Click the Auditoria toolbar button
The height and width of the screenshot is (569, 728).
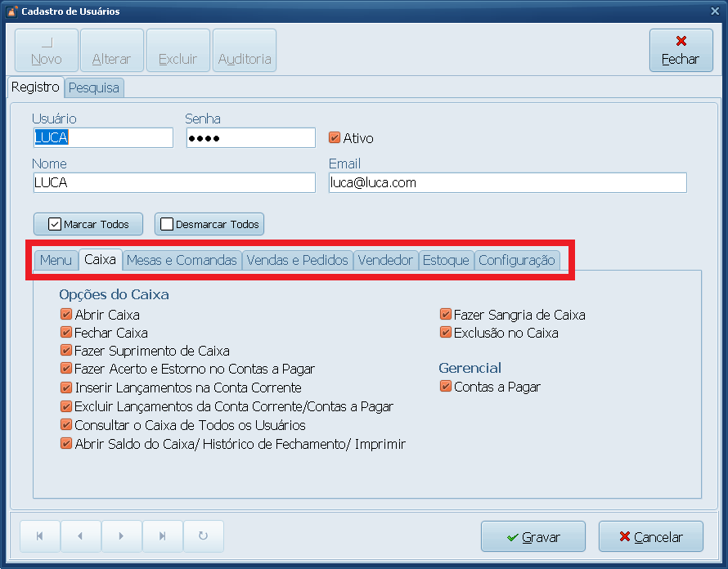pyautogui.click(x=245, y=51)
